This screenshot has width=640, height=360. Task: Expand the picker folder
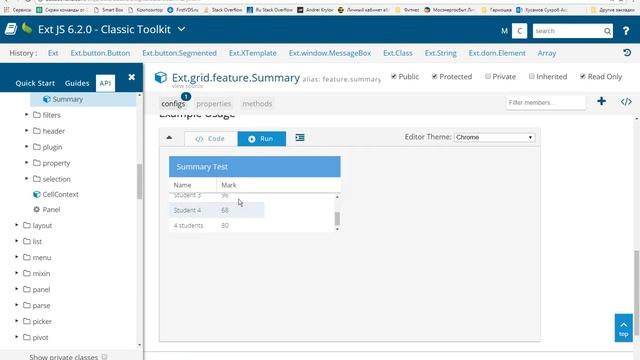click(17, 321)
